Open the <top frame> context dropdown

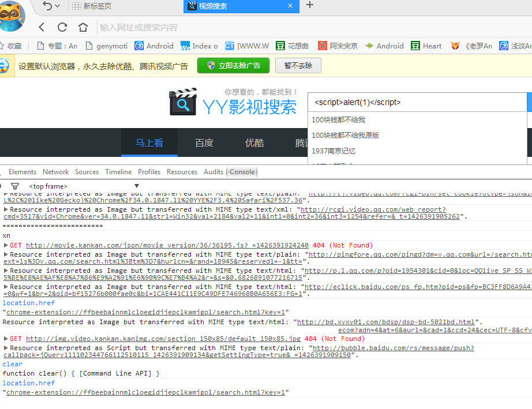pyautogui.click(x=84, y=186)
